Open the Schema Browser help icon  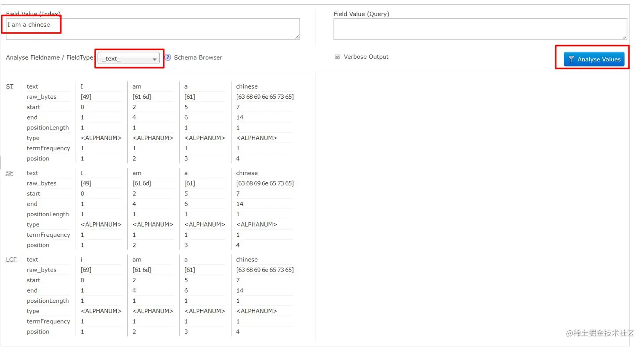(168, 57)
